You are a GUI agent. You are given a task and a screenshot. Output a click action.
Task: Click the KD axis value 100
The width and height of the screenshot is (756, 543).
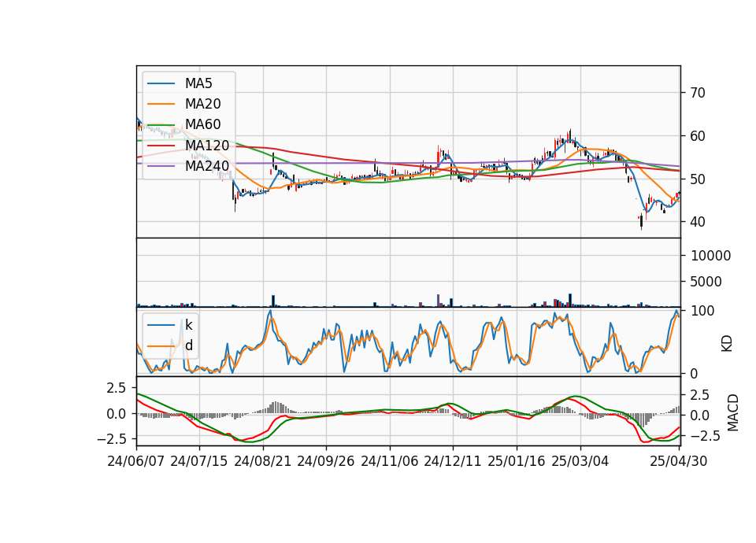pyautogui.click(x=702, y=311)
